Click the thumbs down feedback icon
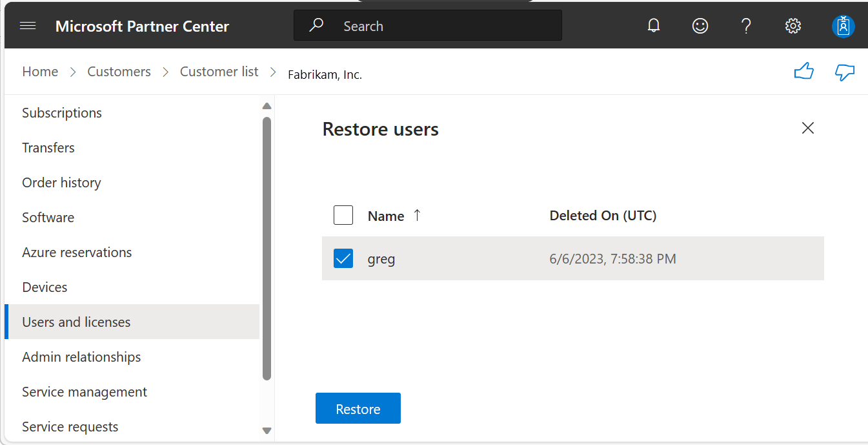Screen dimensions: 868x445 (x=845, y=72)
